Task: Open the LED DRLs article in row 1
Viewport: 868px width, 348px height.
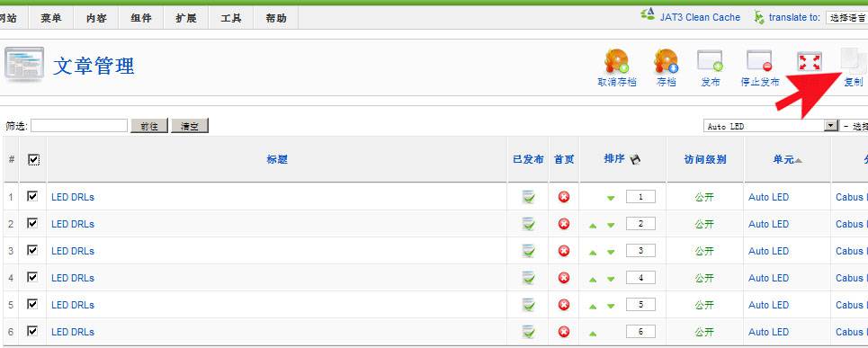Action: coord(73,197)
